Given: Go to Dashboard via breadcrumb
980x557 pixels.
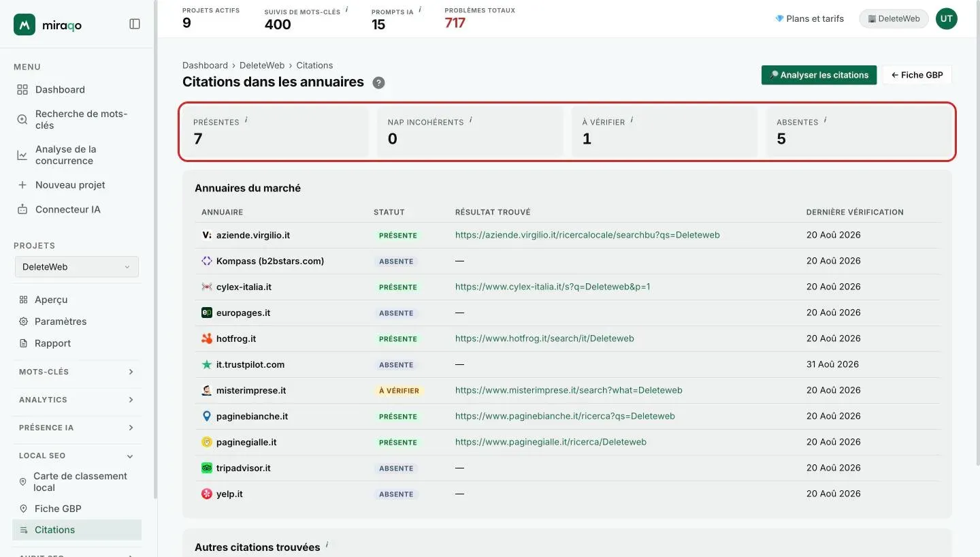Looking at the screenshot, I should [x=205, y=65].
